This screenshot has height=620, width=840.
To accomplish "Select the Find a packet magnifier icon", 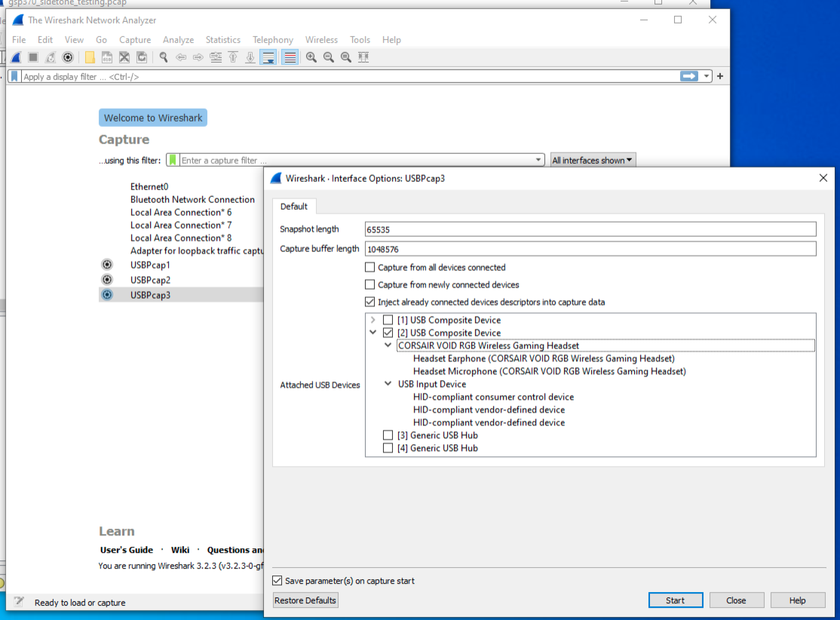I will 163,57.
